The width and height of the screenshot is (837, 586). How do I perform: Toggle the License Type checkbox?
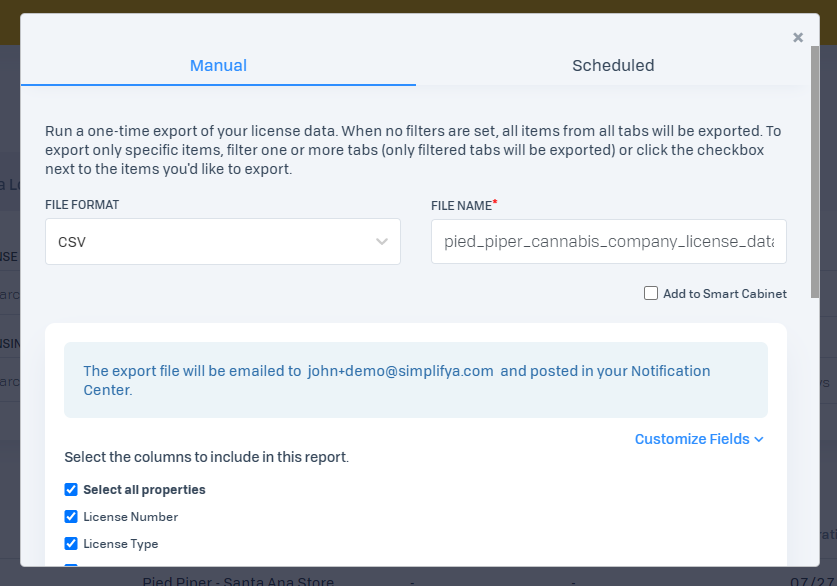click(71, 544)
